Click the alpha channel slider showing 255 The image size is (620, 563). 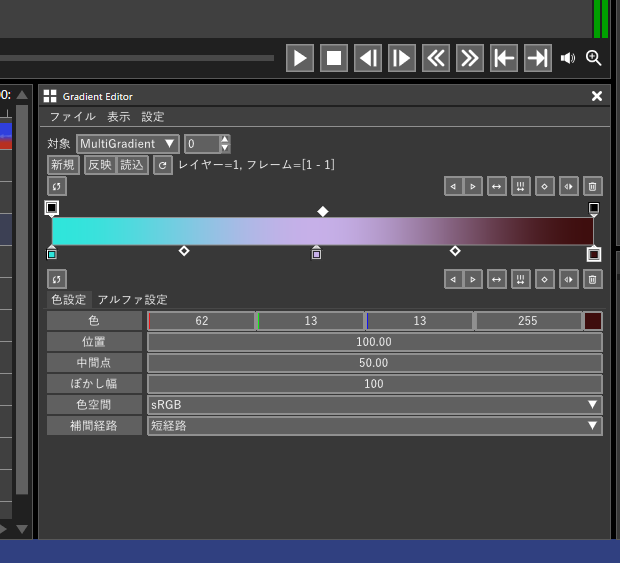tap(528, 321)
